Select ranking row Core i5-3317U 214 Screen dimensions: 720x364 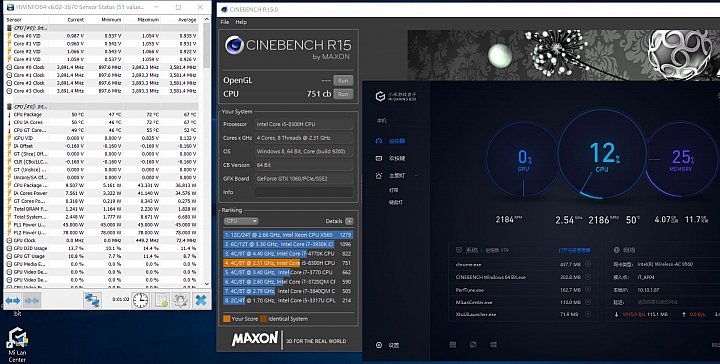coord(288,300)
